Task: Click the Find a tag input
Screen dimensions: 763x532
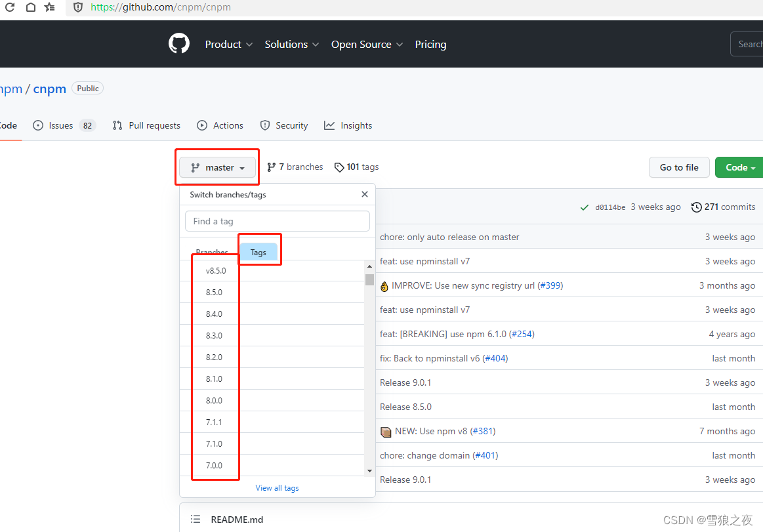Action: tap(278, 221)
